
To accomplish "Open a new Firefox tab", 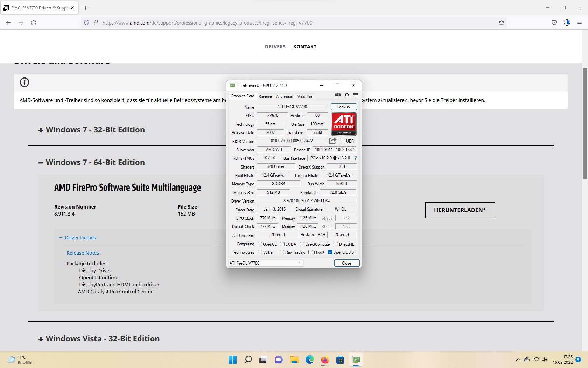I will [x=86, y=8].
